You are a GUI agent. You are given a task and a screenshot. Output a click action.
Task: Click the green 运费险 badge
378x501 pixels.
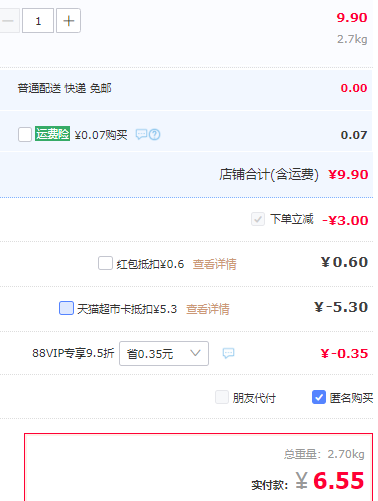pos(52,134)
